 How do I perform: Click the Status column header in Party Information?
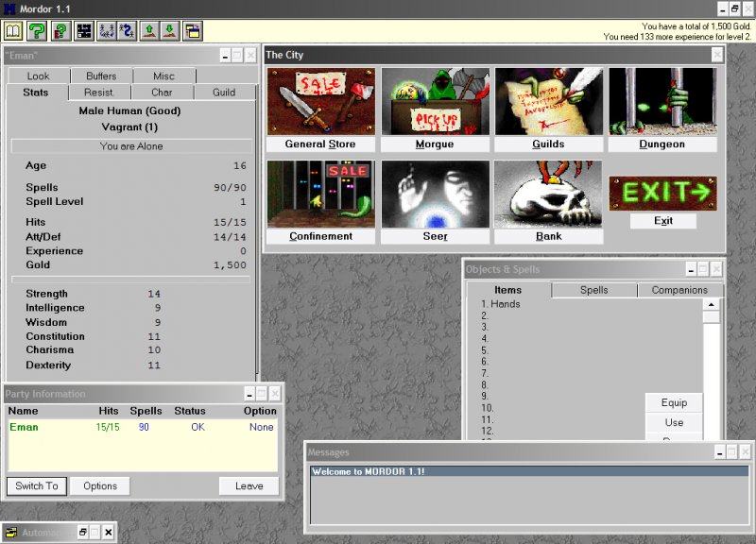tap(190, 411)
